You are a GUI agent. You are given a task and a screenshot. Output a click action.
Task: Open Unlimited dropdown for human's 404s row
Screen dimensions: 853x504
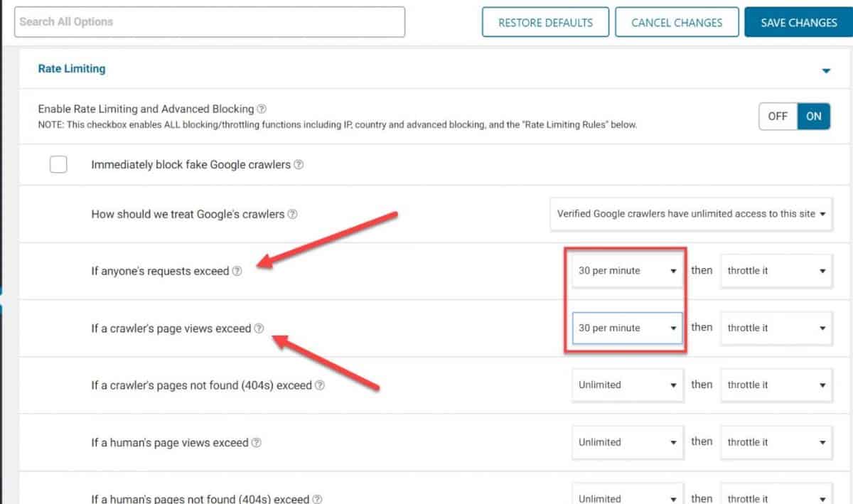[628, 494]
